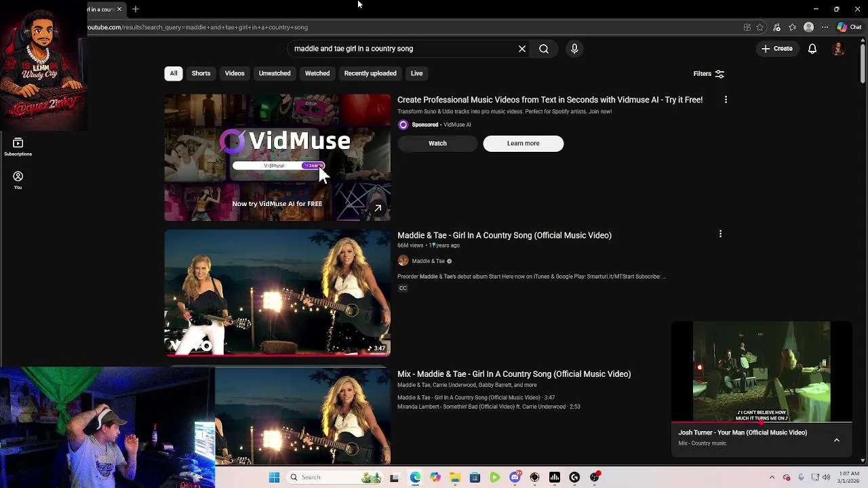Open File Explorer from the taskbar
868x488 pixels.
click(x=455, y=477)
